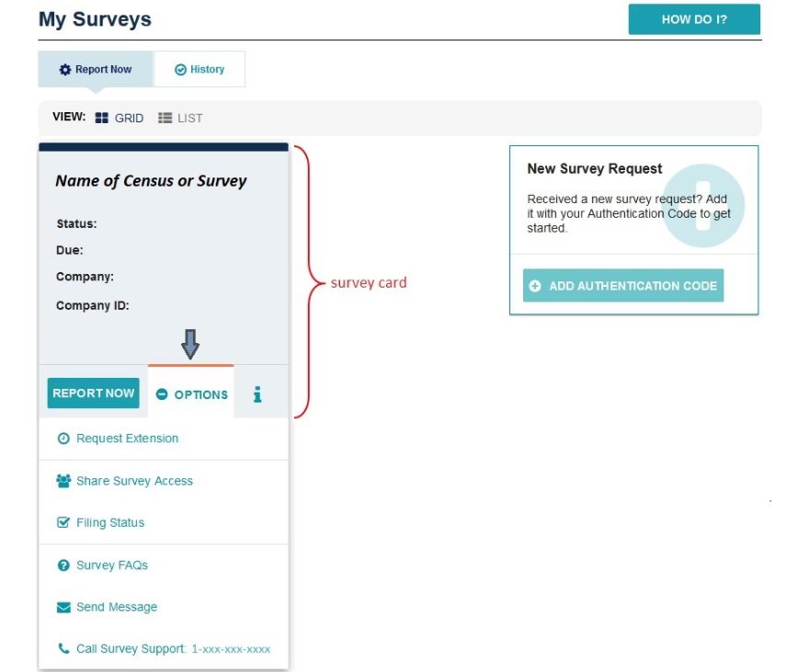798x672 pixels.
Task: Click the gear icon on the Report Now tab
Action: point(63,69)
